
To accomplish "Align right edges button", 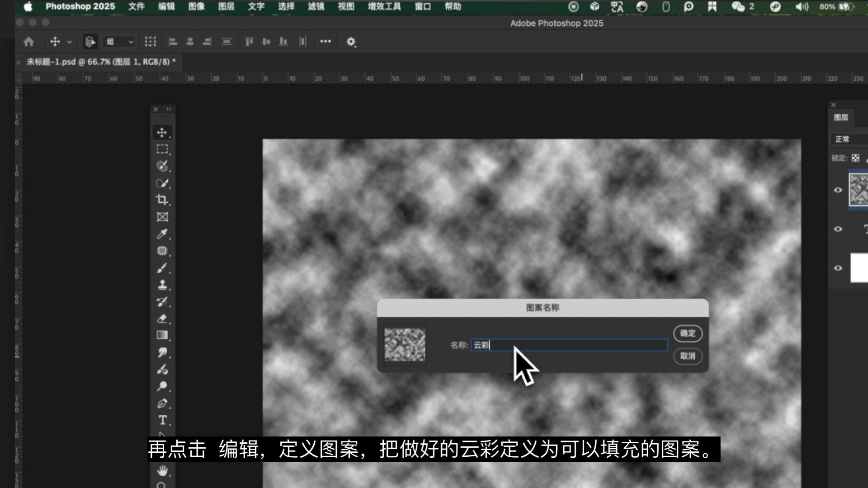I will [x=207, y=42].
